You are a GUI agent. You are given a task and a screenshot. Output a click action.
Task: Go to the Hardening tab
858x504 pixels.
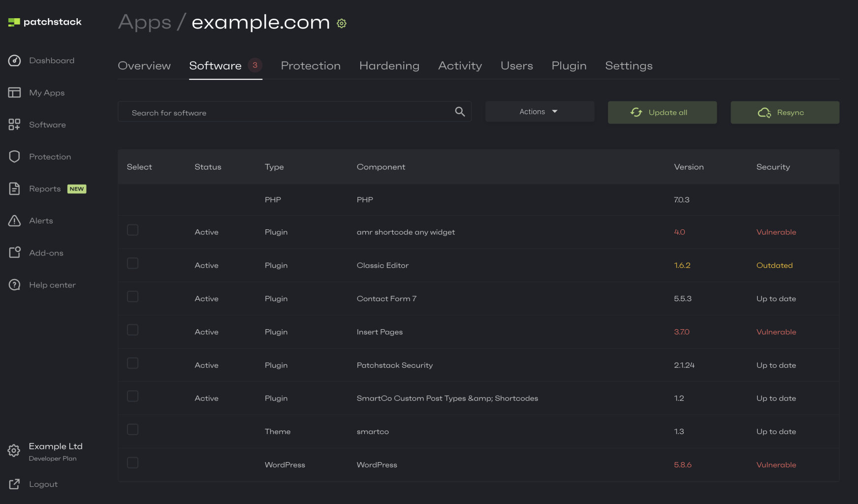[x=389, y=66]
